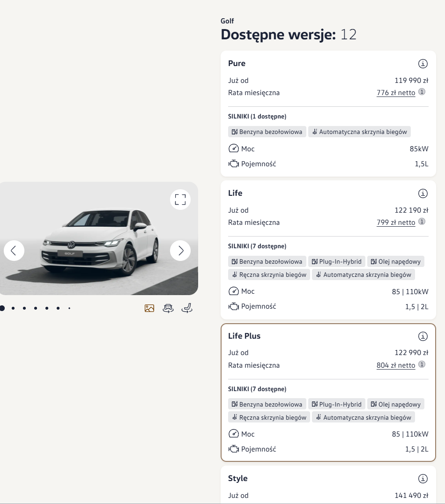Go to sixth carousel dot
Image resolution: width=445 pixels, height=504 pixels.
[58, 308]
